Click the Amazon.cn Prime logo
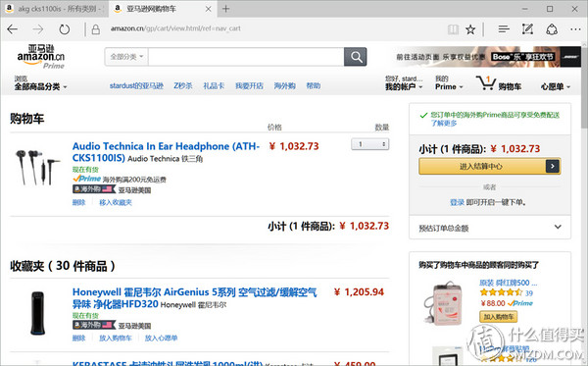588x366 pixels. (41, 57)
